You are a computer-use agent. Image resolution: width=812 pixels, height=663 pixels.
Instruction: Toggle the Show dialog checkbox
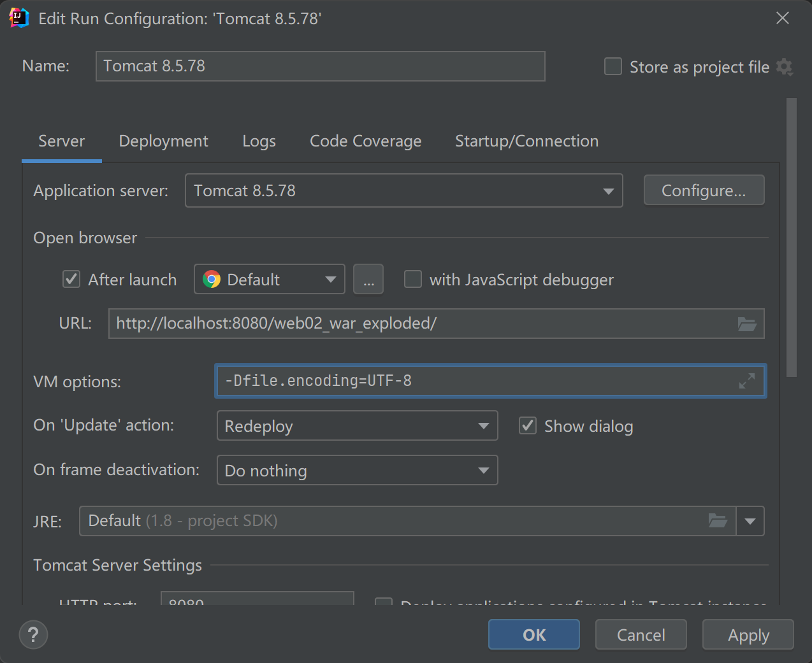point(528,425)
